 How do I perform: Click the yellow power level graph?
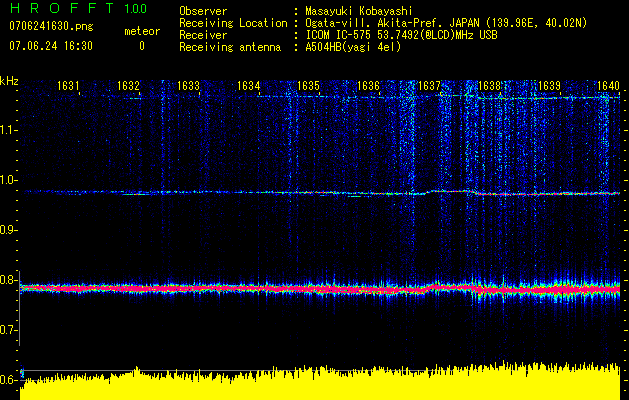coord(320,385)
